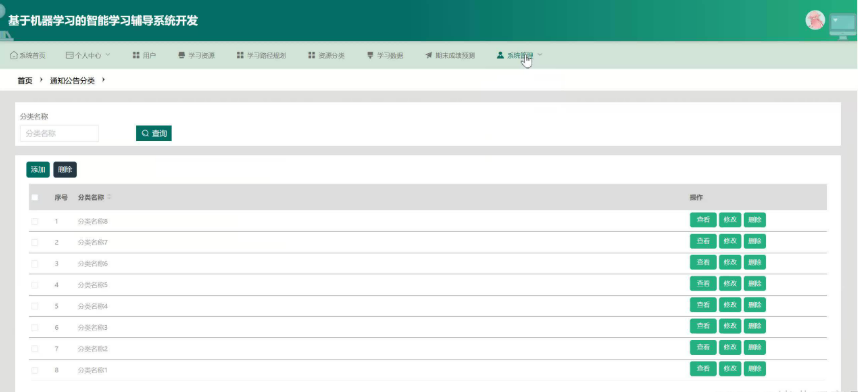
Task: Focus the 分类名称 search input field
Action: tap(60, 133)
